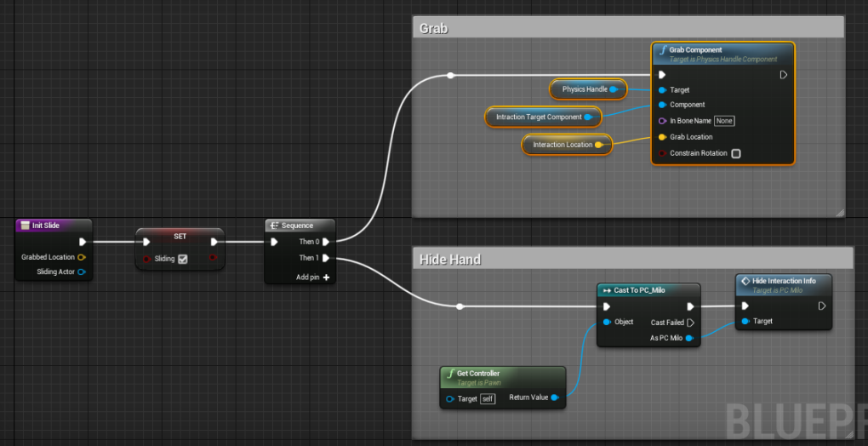This screenshot has width=868, height=446.
Task: Click the Grab comment box corner grip
Action: tap(840, 213)
